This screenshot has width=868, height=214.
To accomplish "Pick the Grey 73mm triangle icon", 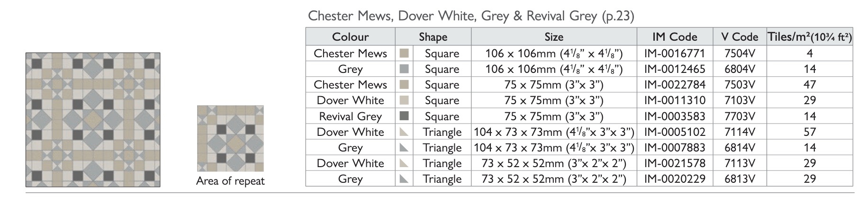I will point(404,179).
